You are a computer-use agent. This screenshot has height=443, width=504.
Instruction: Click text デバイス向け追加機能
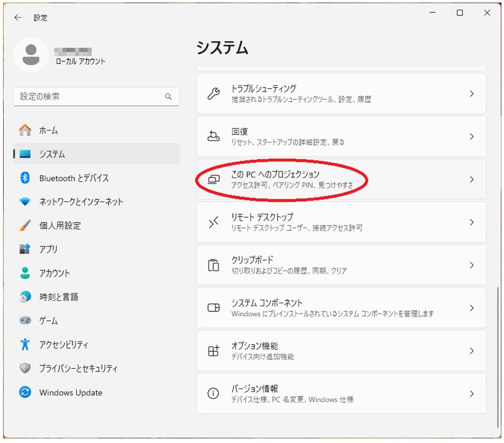point(262,356)
